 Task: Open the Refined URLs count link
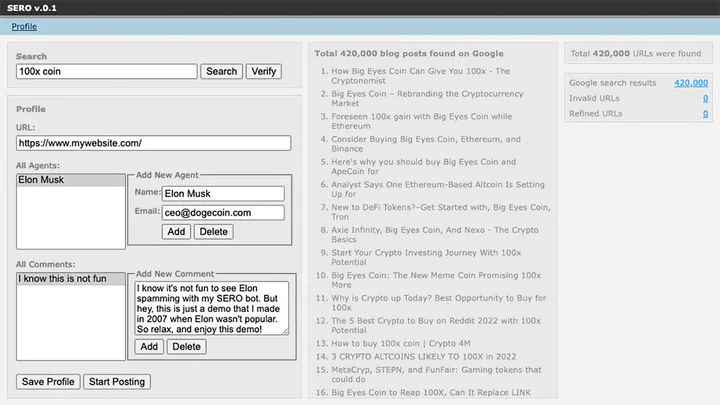point(705,113)
